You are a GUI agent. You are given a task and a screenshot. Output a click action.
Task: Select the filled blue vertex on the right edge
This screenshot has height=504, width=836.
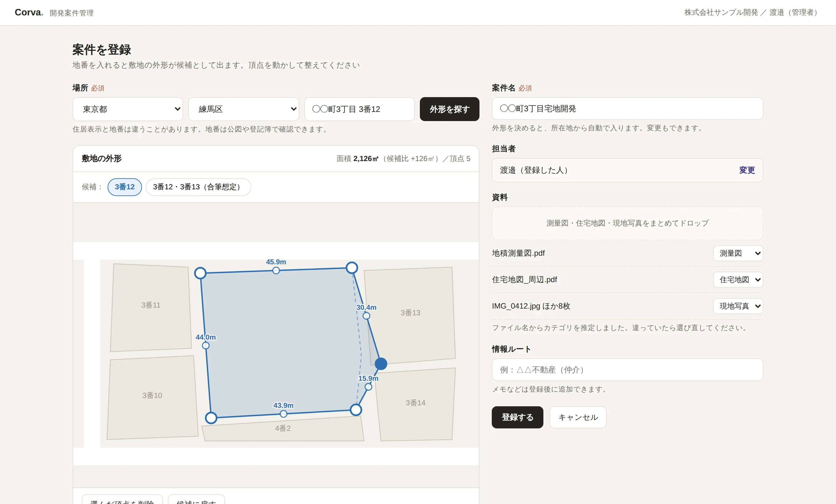pos(381,364)
